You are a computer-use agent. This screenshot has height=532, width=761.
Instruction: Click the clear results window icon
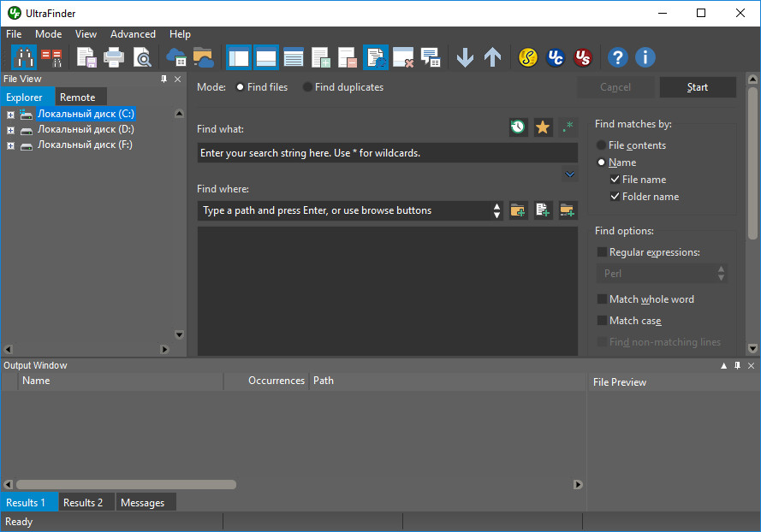point(403,57)
